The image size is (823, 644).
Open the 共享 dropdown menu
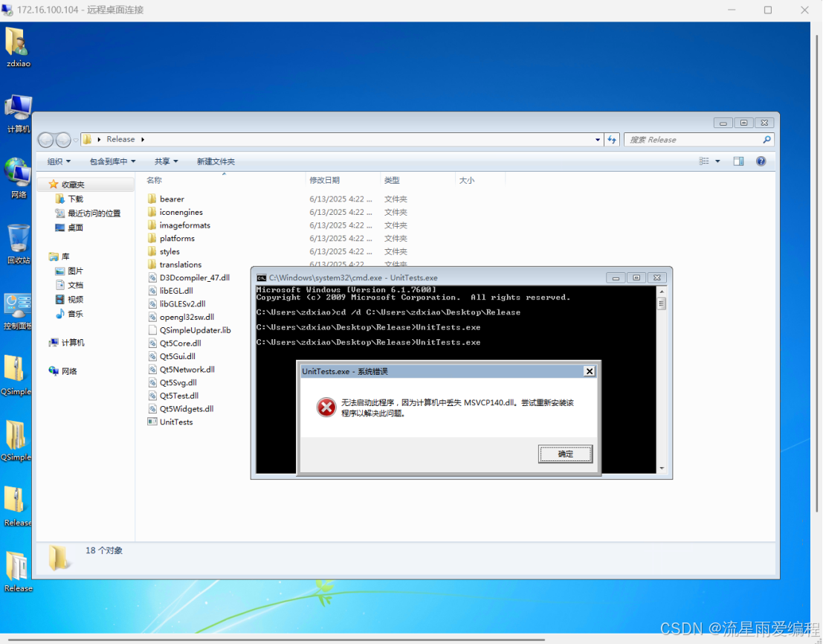166,161
